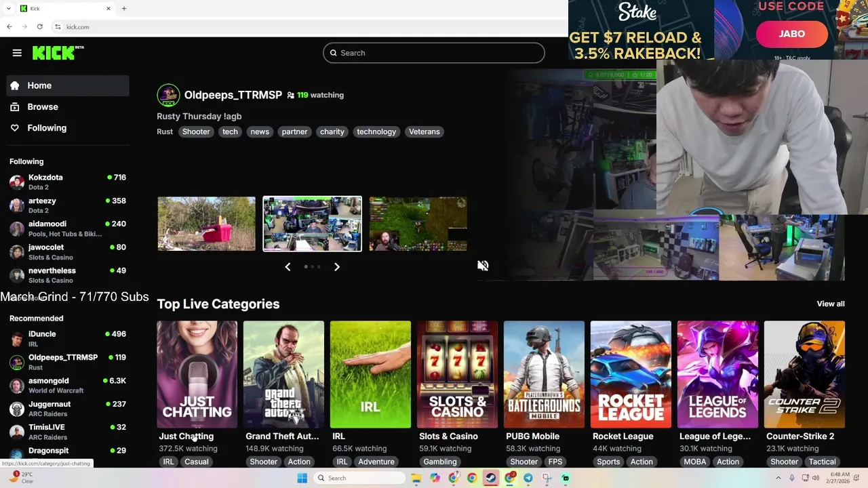Click the heart icon next to Following
The height and width of the screenshot is (488, 868).
point(15,128)
